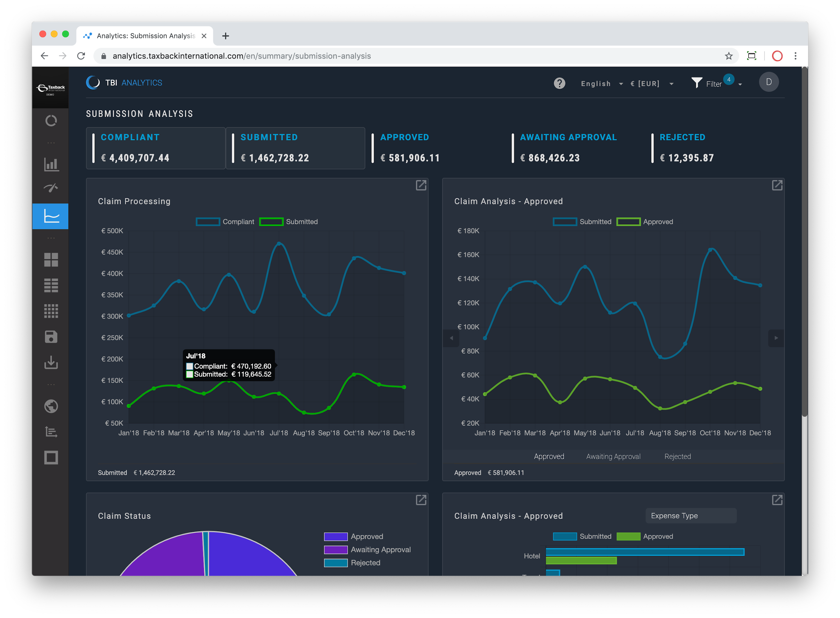Screen dimensions: 840x618
Task: Open the sorted bars sidebar icon
Action: click(x=51, y=432)
